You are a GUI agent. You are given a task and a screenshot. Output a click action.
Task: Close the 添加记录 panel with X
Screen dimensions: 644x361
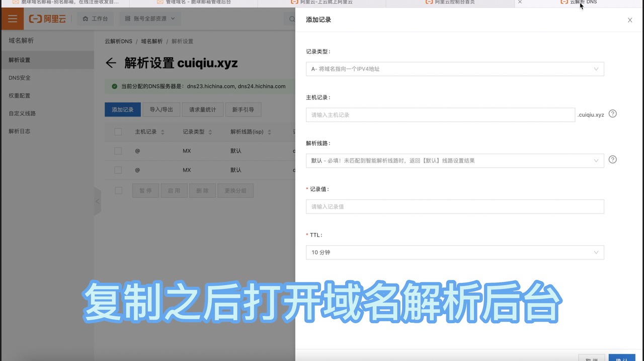coord(630,20)
